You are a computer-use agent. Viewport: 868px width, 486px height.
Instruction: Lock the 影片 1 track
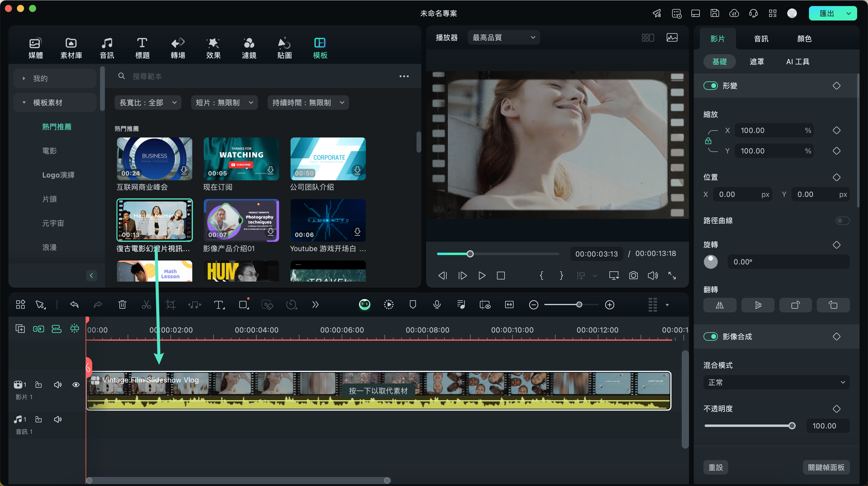(x=38, y=385)
